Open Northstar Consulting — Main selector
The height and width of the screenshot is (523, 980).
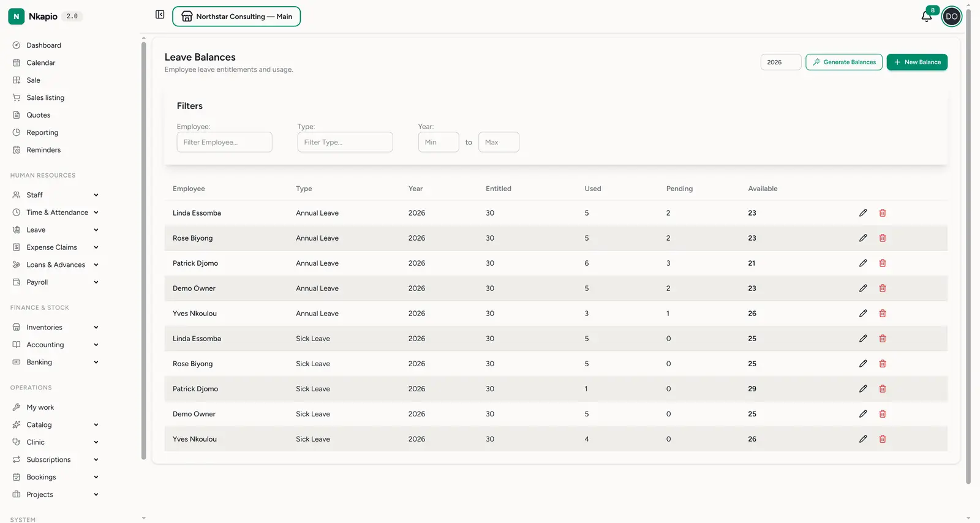[236, 17]
